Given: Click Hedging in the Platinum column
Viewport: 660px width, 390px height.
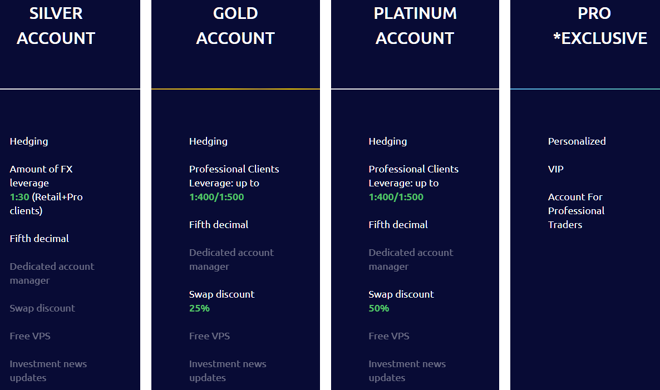Looking at the screenshot, I should pyautogui.click(x=388, y=141).
